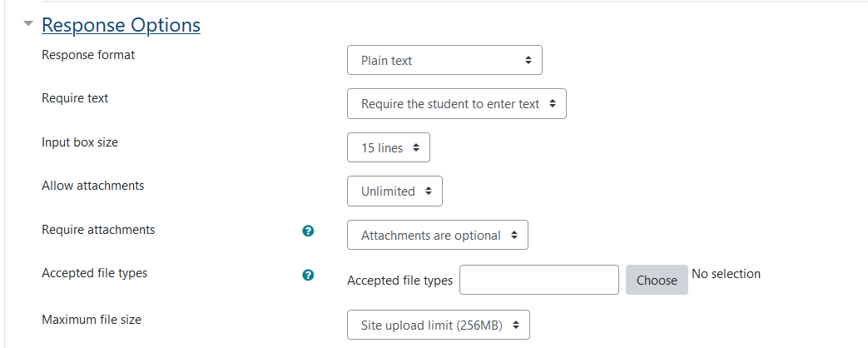Open the Input box size dropdown showing 15 lines
The width and height of the screenshot is (868, 348).
coord(389,147)
